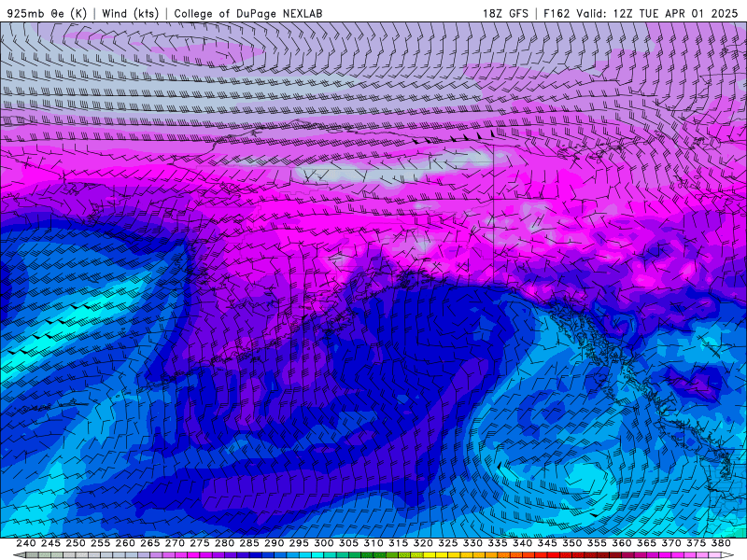Viewport: 747px width, 560px height.
Task: Click the 290 color scale label
Action: tap(274, 543)
